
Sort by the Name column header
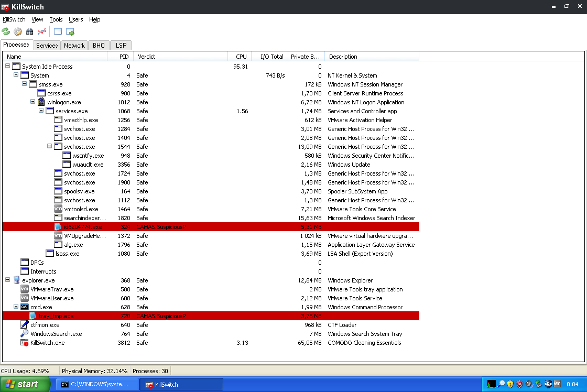click(x=55, y=57)
